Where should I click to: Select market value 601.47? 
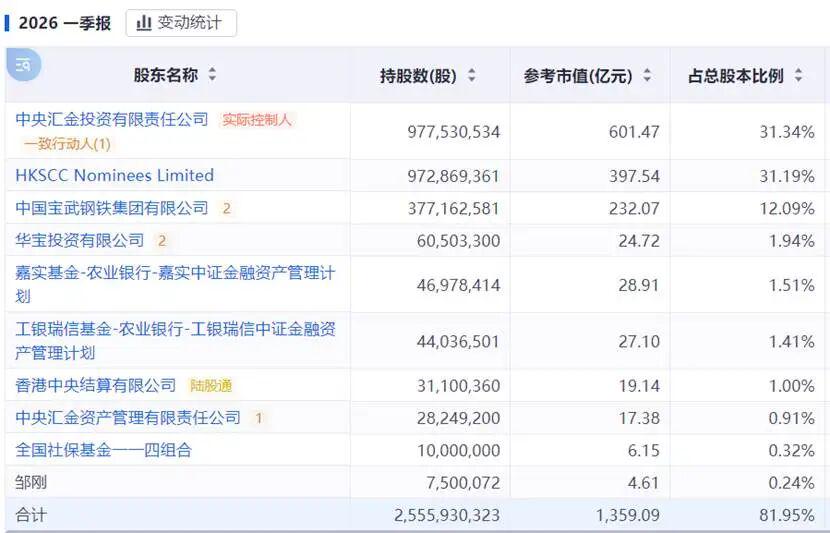pos(634,132)
